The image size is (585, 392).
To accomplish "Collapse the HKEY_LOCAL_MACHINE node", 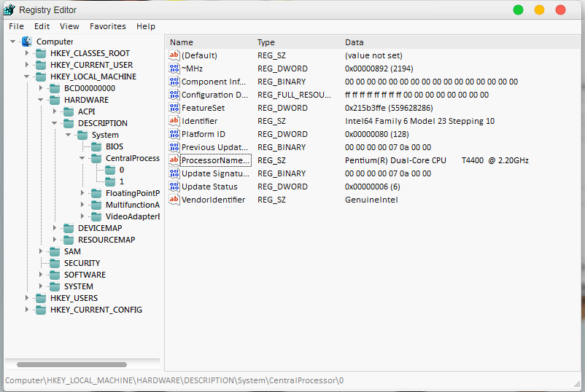I will (x=26, y=77).
